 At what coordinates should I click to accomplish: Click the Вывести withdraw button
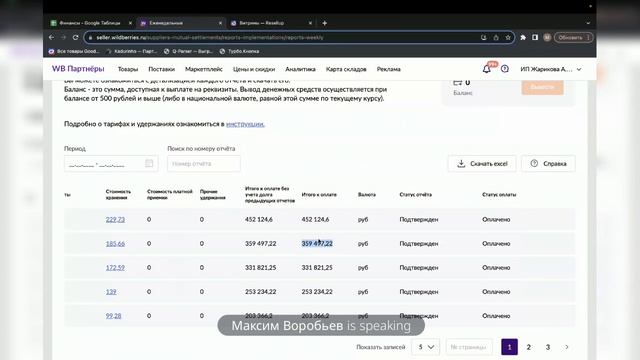(x=542, y=87)
